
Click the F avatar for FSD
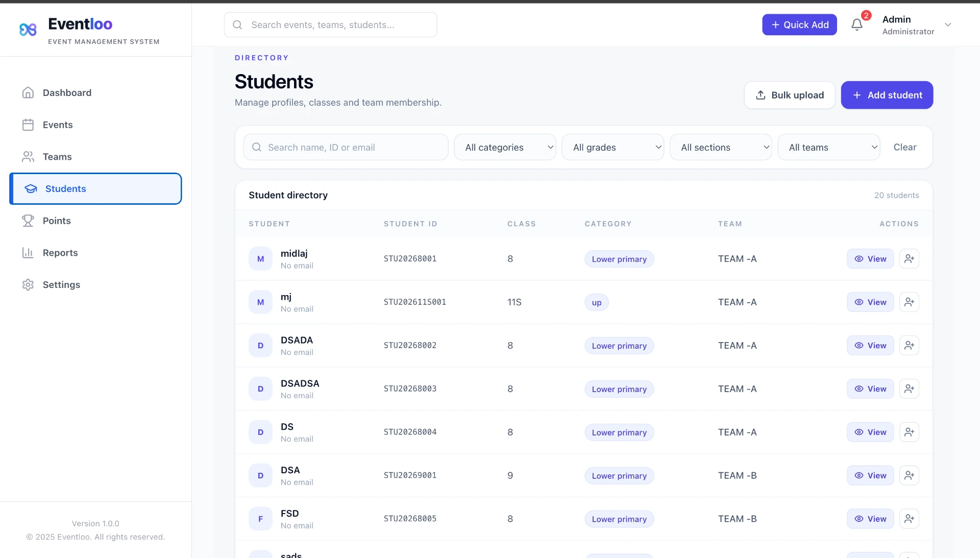point(260,519)
